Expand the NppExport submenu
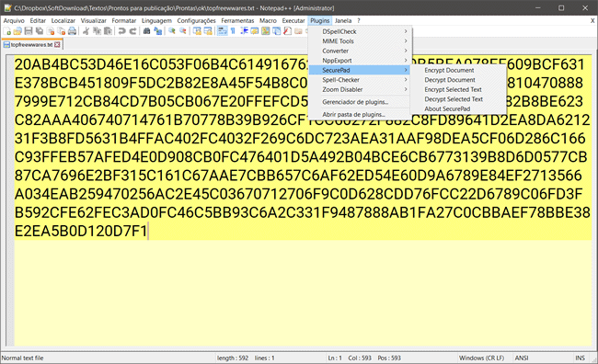 click(359, 61)
